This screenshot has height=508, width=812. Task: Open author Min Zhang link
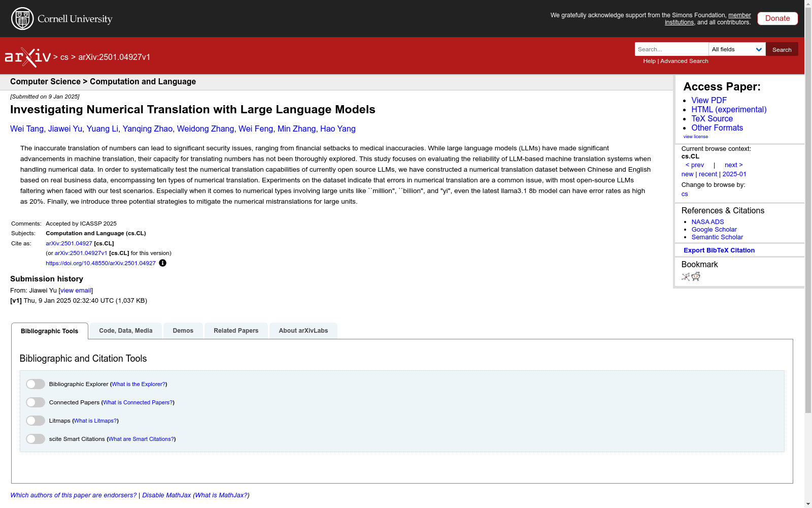tap(297, 129)
